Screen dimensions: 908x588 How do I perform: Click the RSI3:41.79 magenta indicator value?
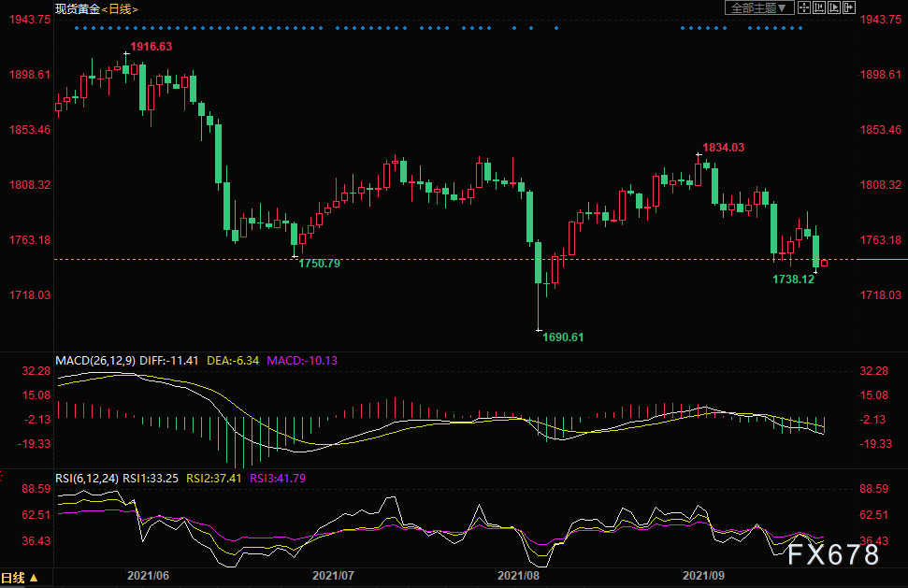tap(278, 478)
